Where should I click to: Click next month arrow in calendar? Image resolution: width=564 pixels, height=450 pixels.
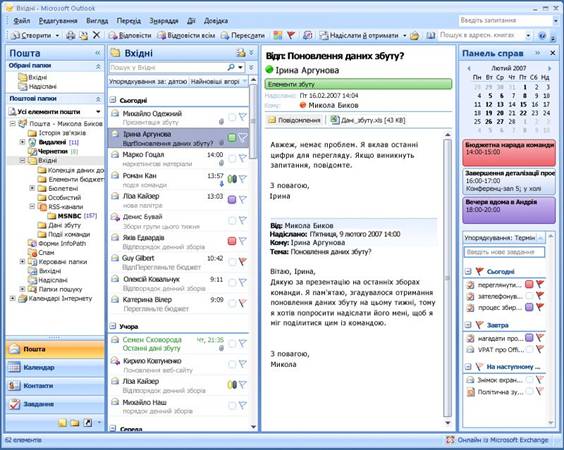point(549,68)
